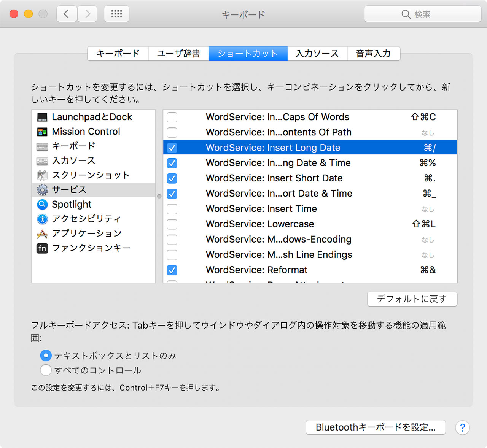487x448 pixels.
Task: Select すべてのコントロール radio button
Action: (x=46, y=370)
